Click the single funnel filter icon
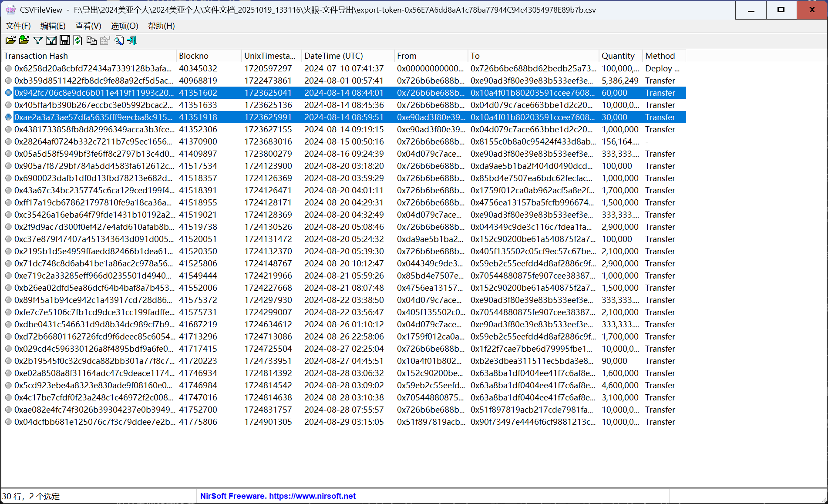 38,40
